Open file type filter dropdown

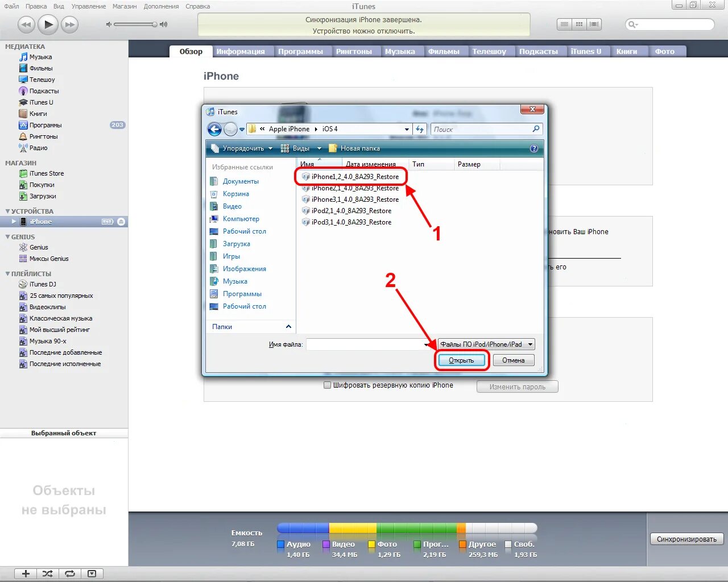487,344
